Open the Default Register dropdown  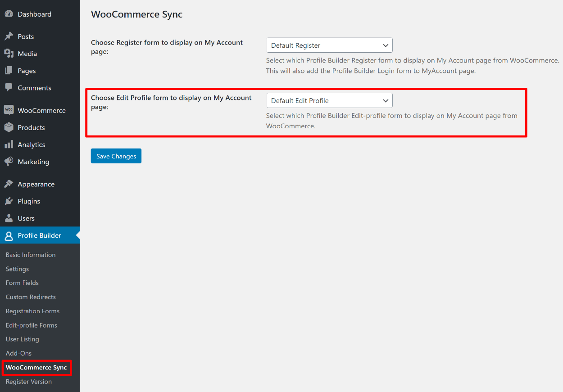[330, 45]
